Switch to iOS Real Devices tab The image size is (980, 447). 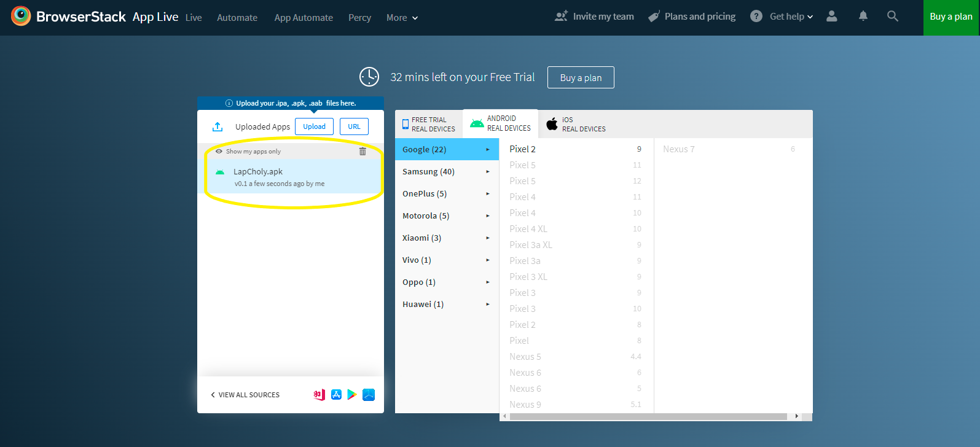click(x=576, y=124)
